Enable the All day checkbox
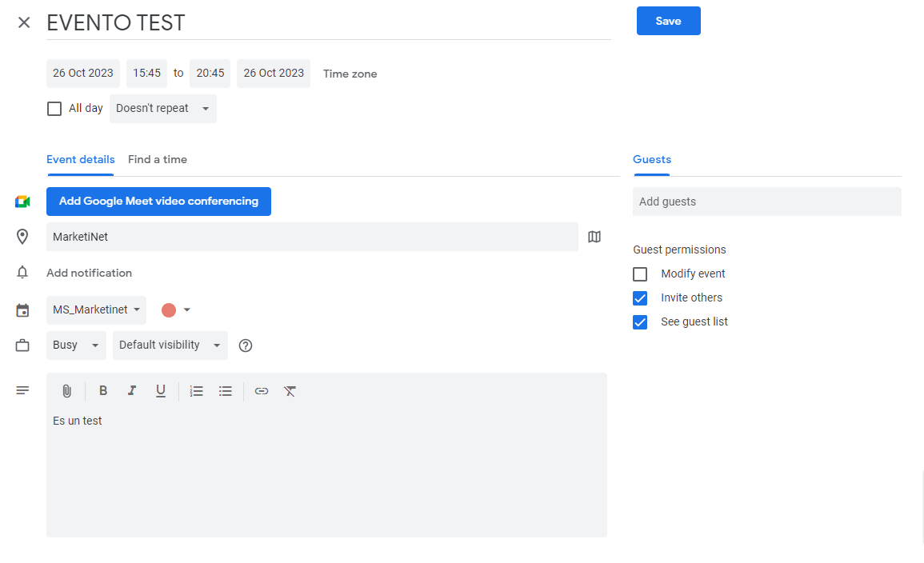The image size is (924, 563). pyautogui.click(x=54, y=109)
